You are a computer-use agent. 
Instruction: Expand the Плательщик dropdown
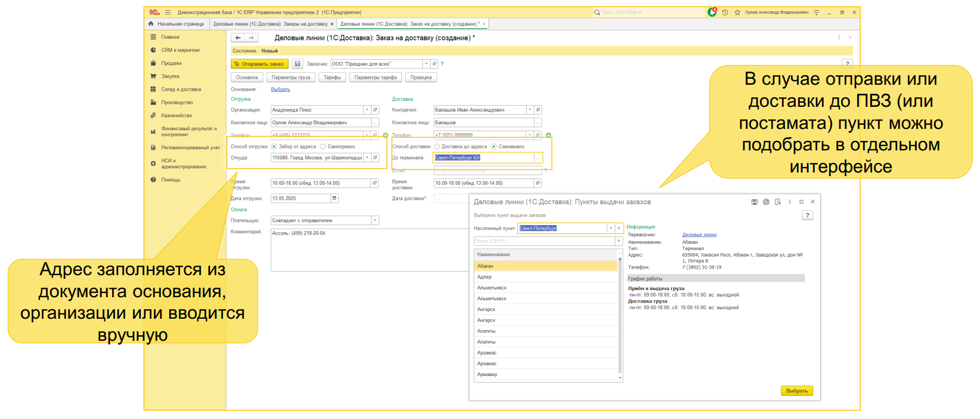(x=375, y=221)
